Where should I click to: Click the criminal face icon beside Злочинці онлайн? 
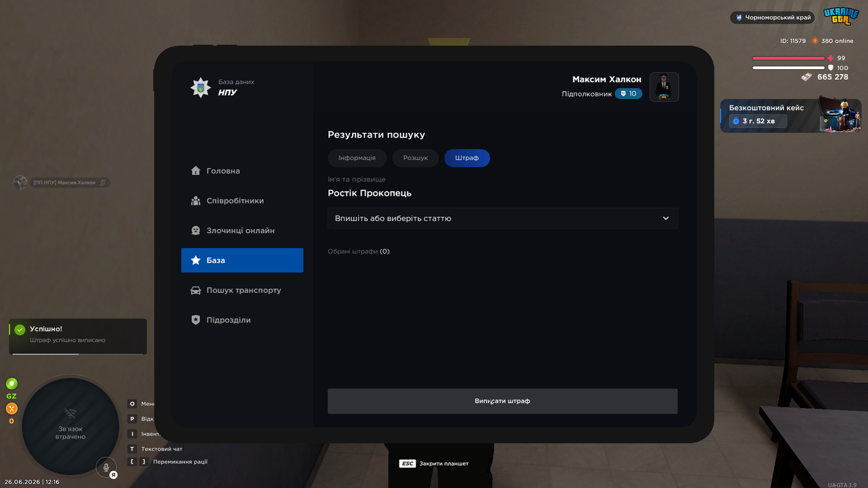(196, 230)
